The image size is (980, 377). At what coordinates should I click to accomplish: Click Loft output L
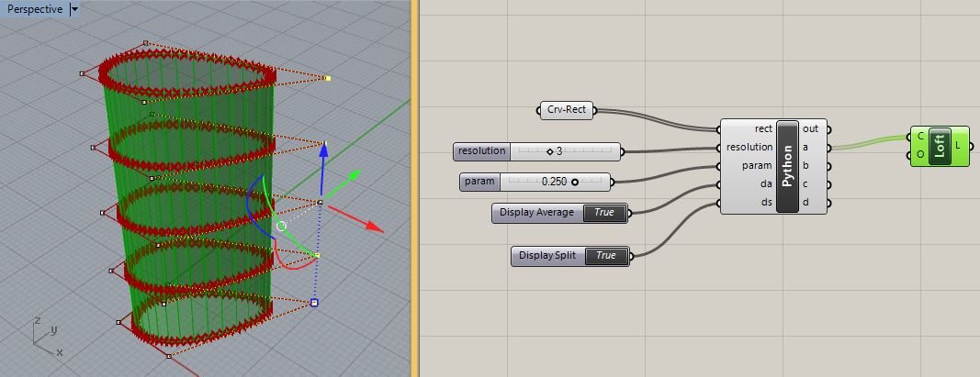[x=959, y=145]
